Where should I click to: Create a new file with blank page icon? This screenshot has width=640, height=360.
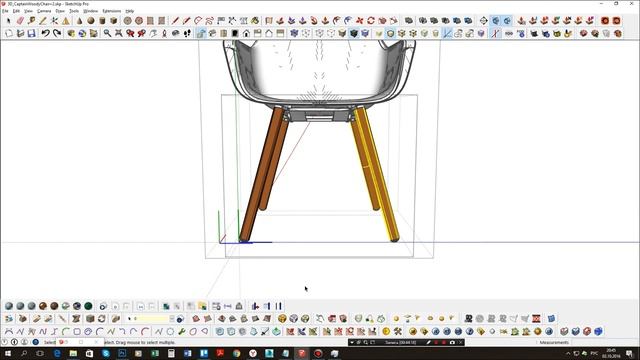click(9, 33)
